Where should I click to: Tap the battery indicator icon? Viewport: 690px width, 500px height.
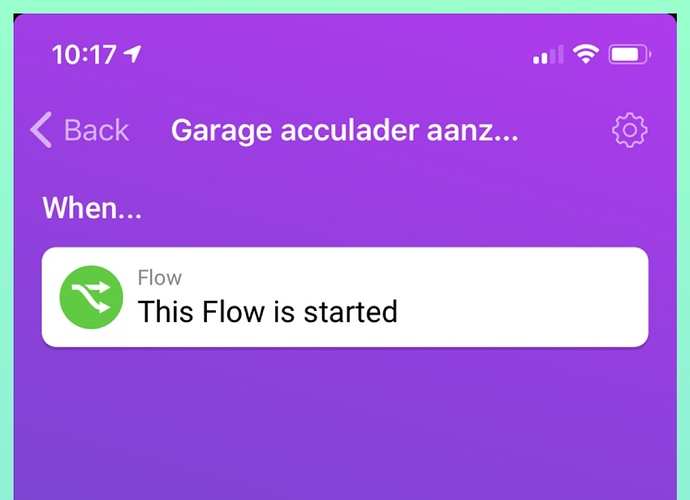(x=630, y=55)
